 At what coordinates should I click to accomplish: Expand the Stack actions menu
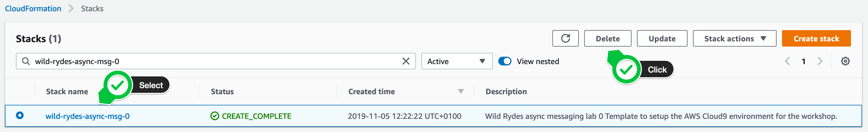[735, 38]
